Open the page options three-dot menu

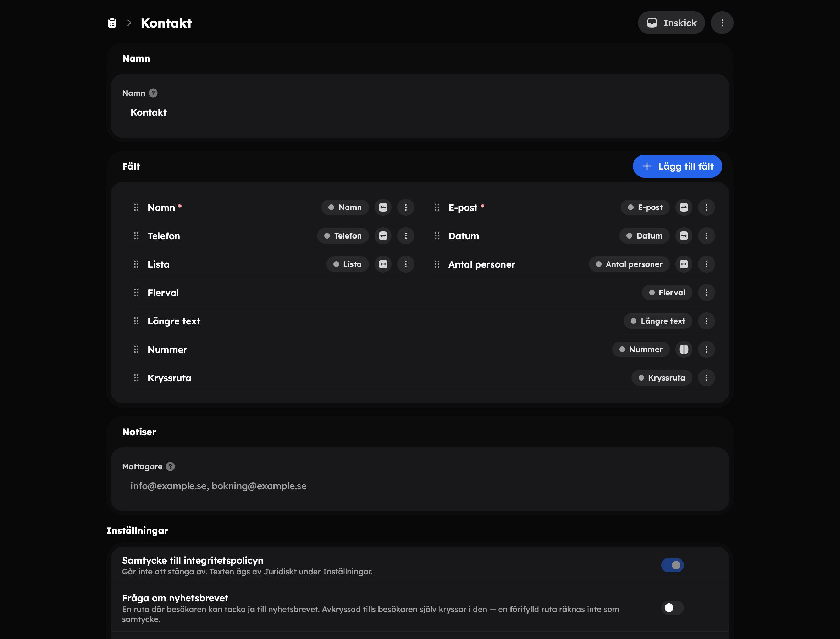coord(722,23)
